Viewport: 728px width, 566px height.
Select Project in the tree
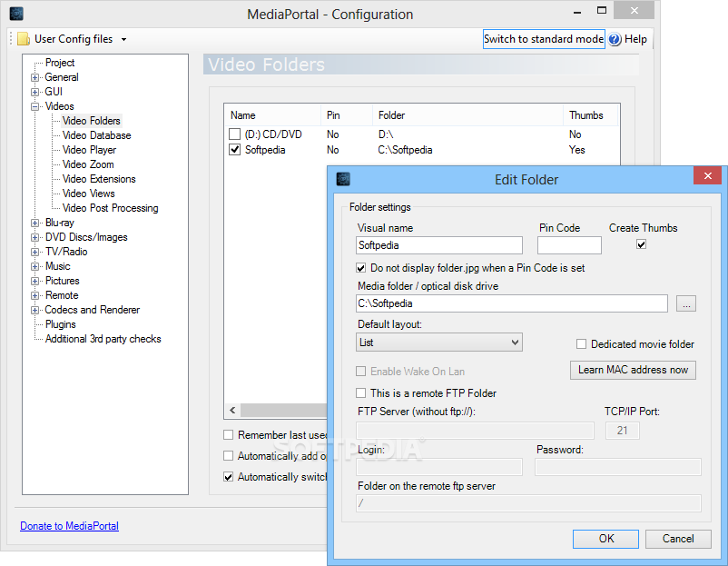60,63
